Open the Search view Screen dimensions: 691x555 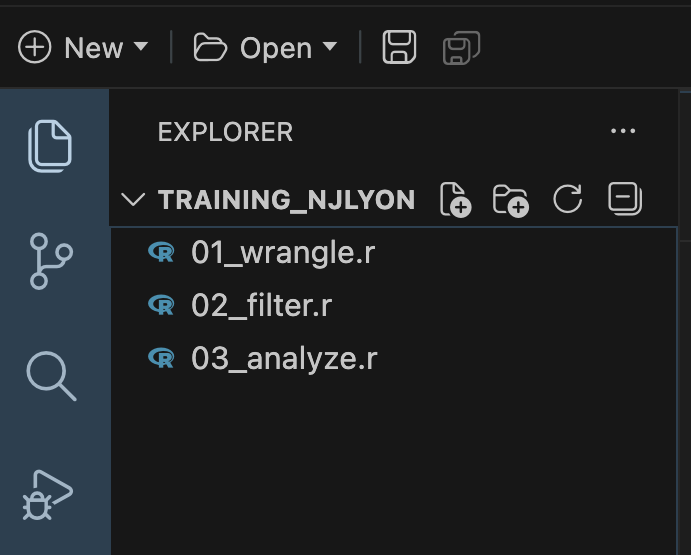coord(50,376)
